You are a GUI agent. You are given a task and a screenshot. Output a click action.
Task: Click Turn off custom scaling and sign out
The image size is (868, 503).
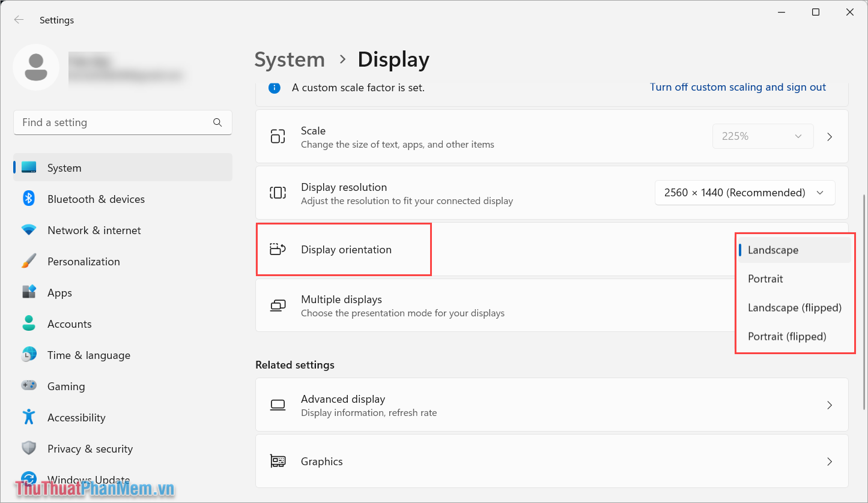point(738,87)
